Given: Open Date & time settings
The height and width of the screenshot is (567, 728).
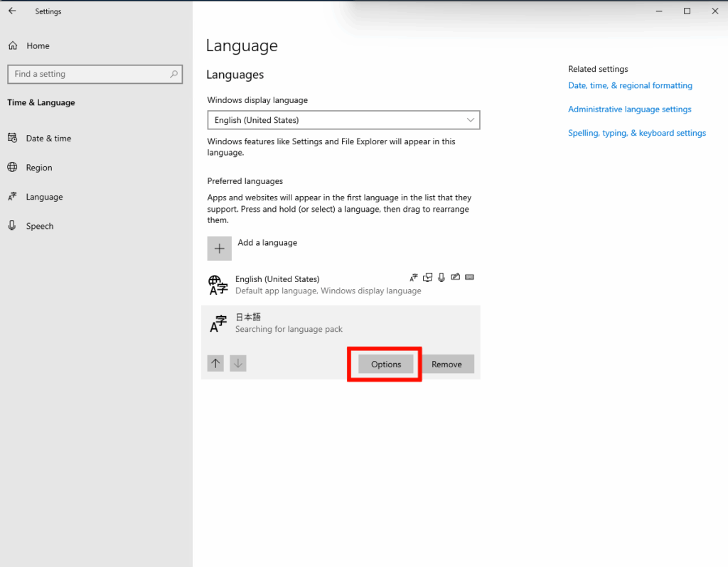Looking at the screenshot, I should [x=48, y=139].
